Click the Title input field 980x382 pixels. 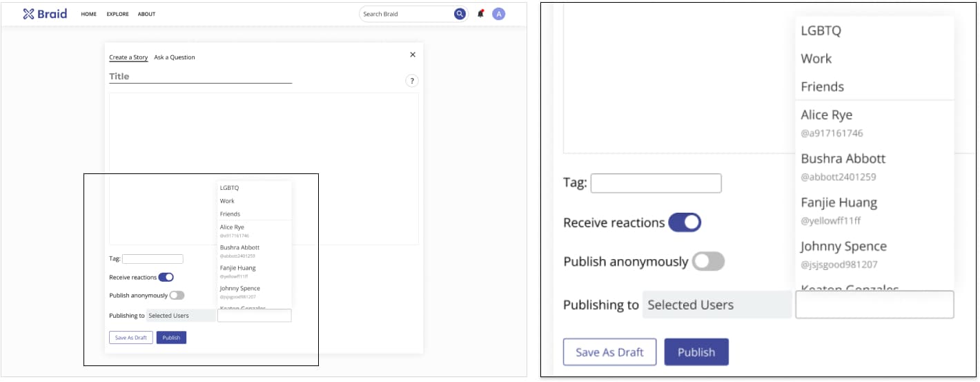click(x=200, y=77)
